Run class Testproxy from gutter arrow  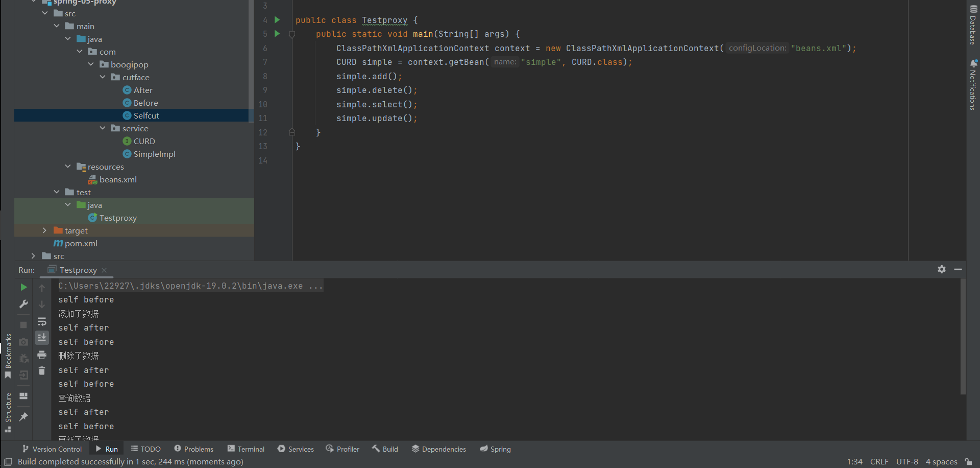277,20
